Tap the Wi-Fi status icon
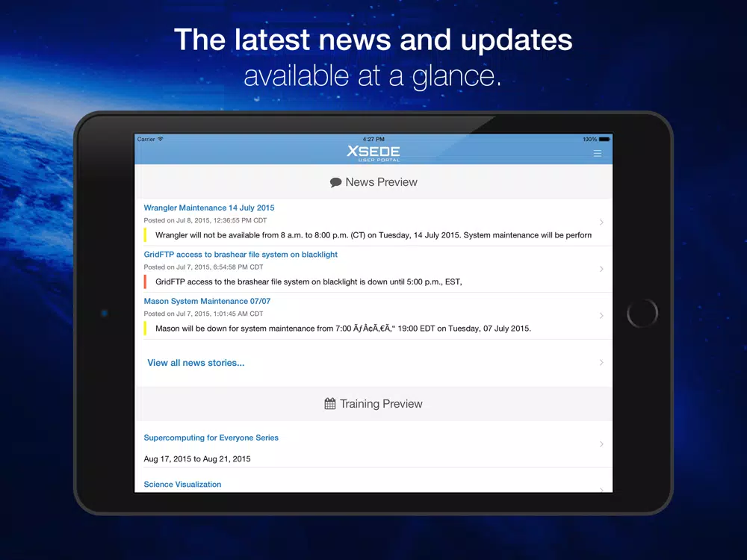747x560 pixels. (161, 139)
